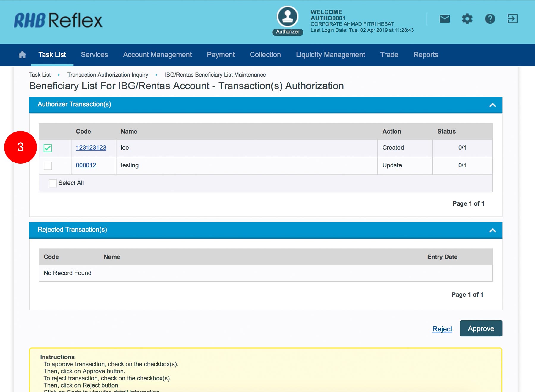Open beneficiary code 000012 details
Viewport: 535px width, 392px height.
tap(86, 165)
